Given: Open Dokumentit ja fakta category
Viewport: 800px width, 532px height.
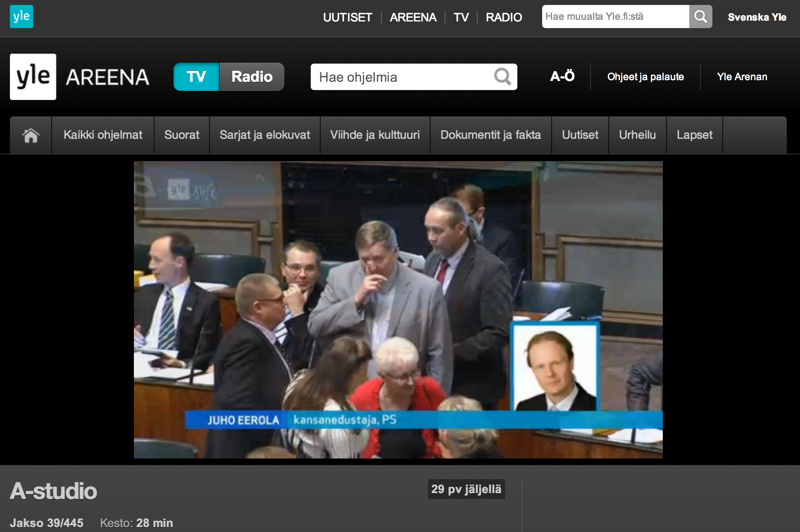Looking at the screenshot, I should point(491,135).
